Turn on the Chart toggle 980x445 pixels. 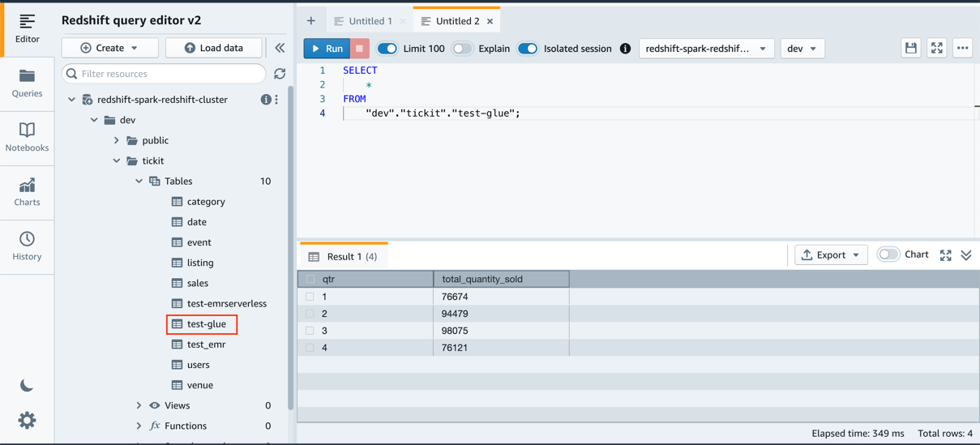(888, 255)
